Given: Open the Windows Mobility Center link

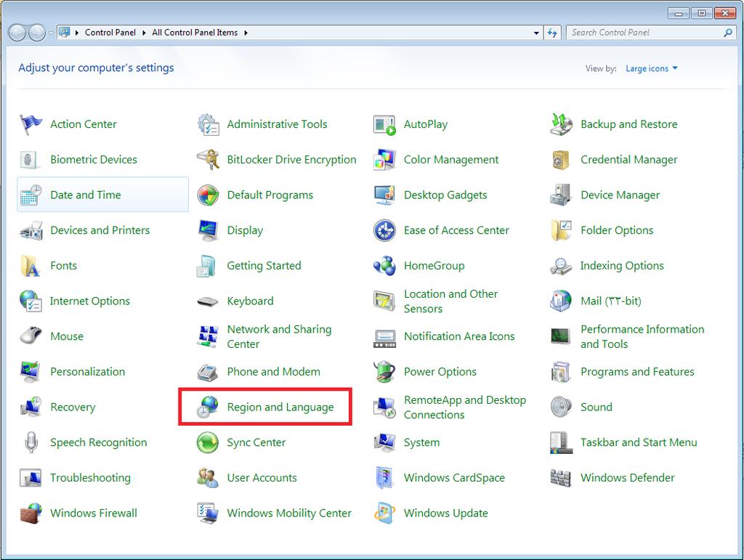Looking at the screenshot, I should point(289,513).
